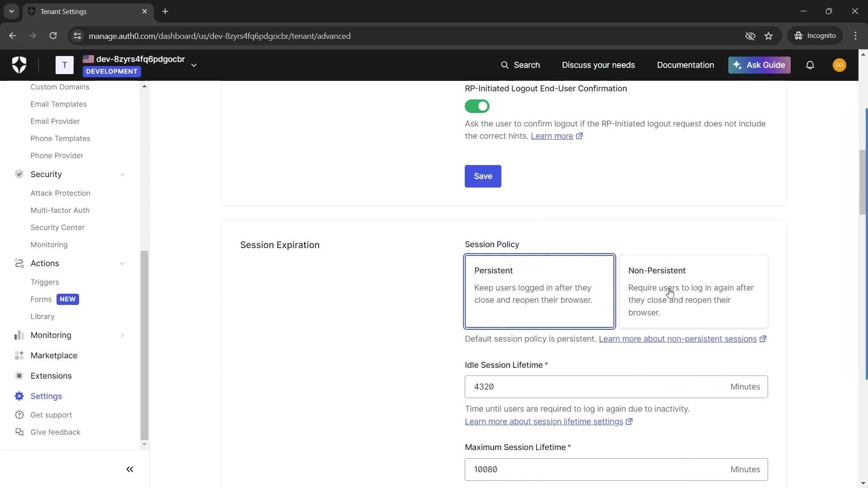Open Phone Templates in sidebar

[x=60, y=138]
